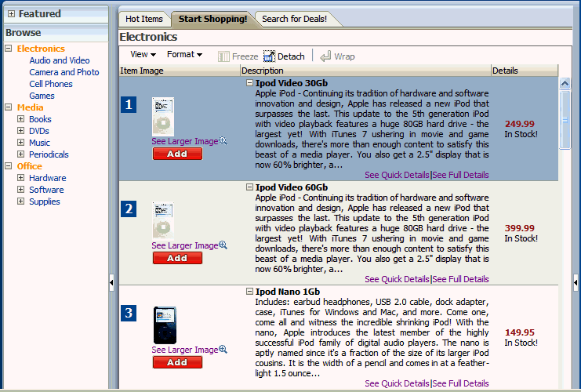581x392 pixels.
Task: Click the Detach table icon
Action: 269,56
